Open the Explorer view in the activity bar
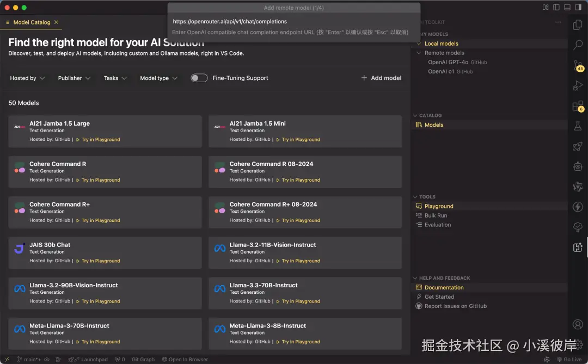This screenshot has height=364, width=588. (x=578, y=24)
